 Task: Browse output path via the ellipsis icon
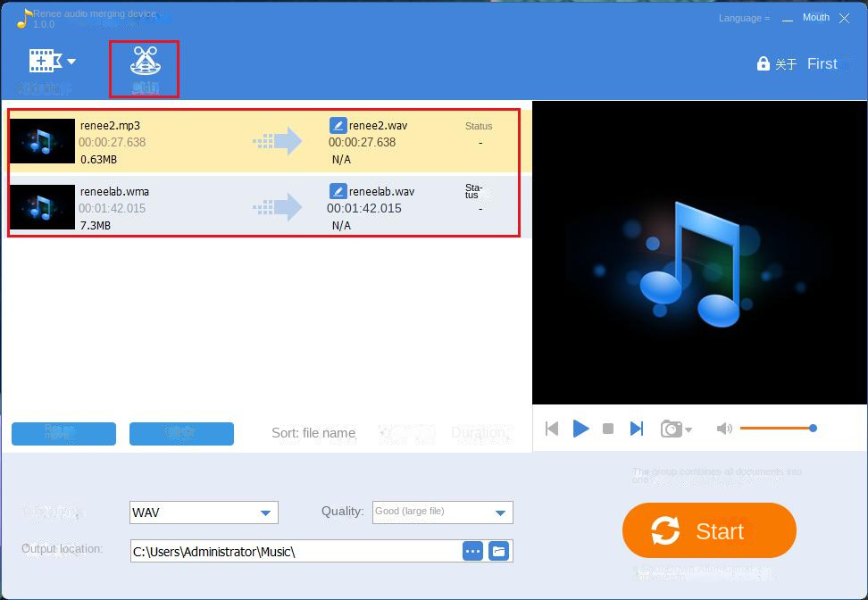click(x=472, y=551)
